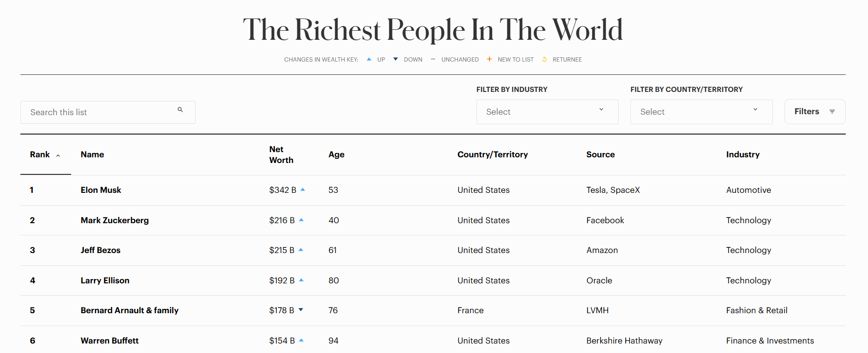This screenshot has width=868, height=353.
Task: Click the yellow Returnee legend icon
Action: coord(544,59)
